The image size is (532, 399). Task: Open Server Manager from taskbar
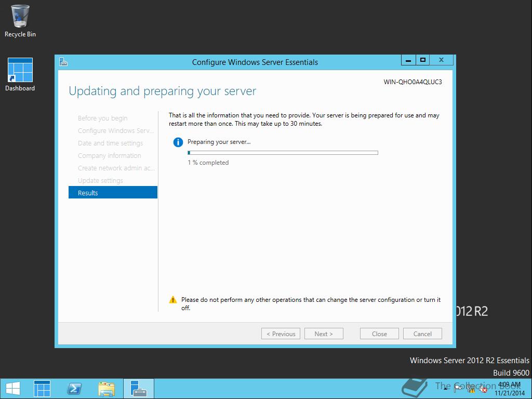pyautogui.click(x=42, y=389)
